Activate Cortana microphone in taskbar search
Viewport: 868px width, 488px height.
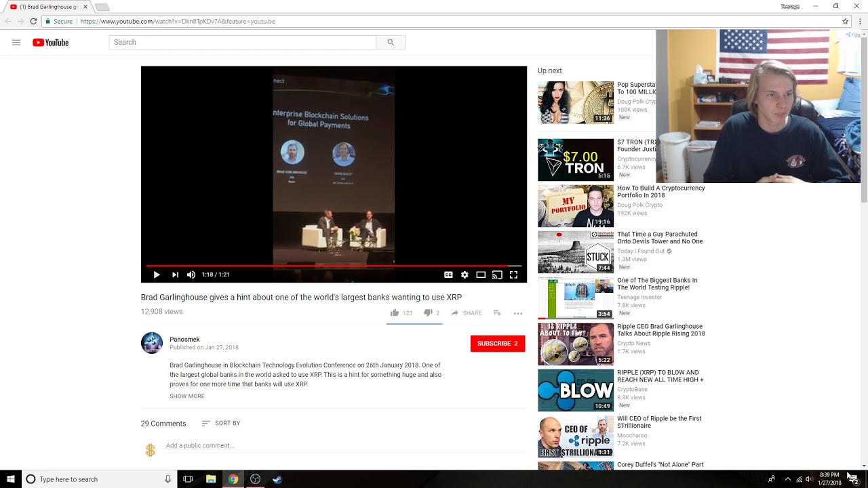coord(167,479)
